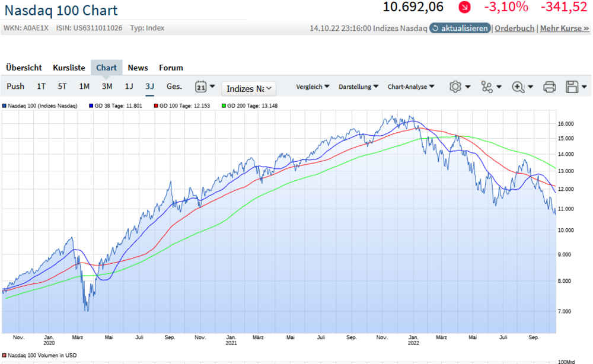The height and width of the screenshot is (364, 593).
Task: Click the red downward trend arrow icon
Action: pyautogui.click(x=464, y=7)
